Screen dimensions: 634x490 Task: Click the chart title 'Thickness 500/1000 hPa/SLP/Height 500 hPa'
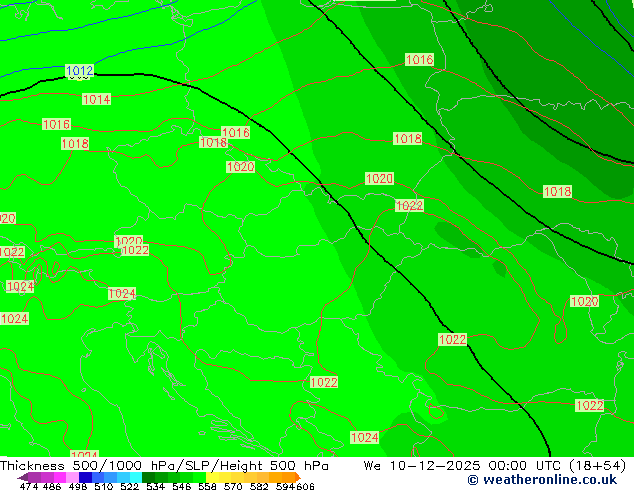164,466
